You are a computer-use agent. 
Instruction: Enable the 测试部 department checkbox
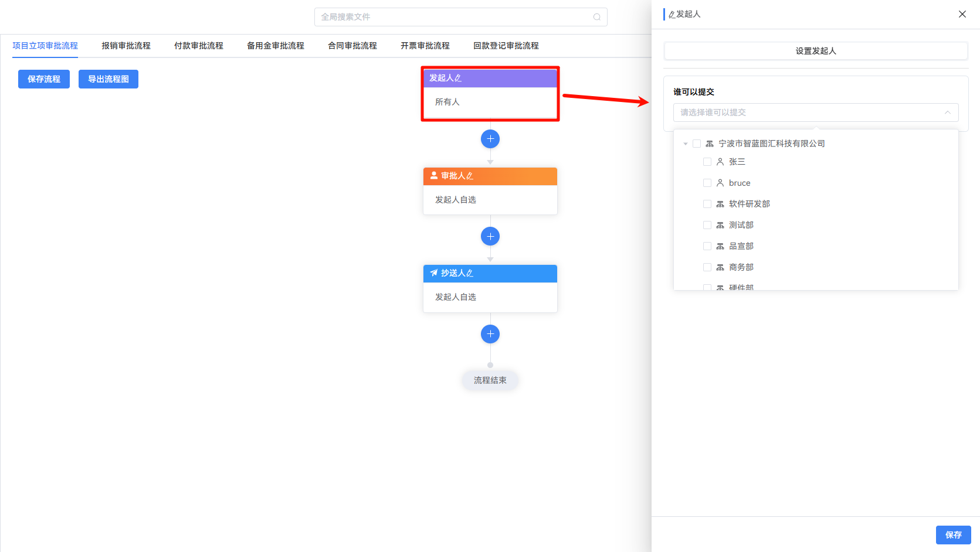coord(707,225)
